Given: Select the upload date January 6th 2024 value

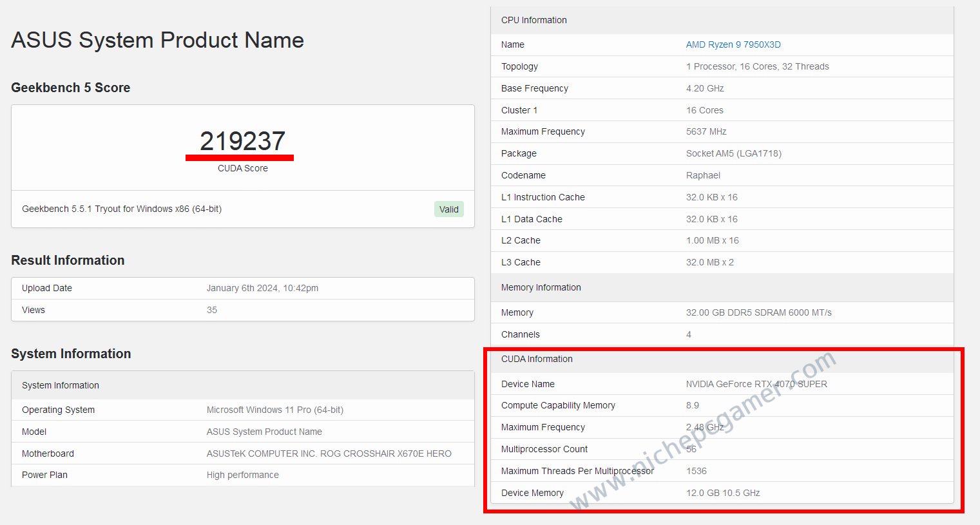Looking at the screenshot, I should click(262, 288).
